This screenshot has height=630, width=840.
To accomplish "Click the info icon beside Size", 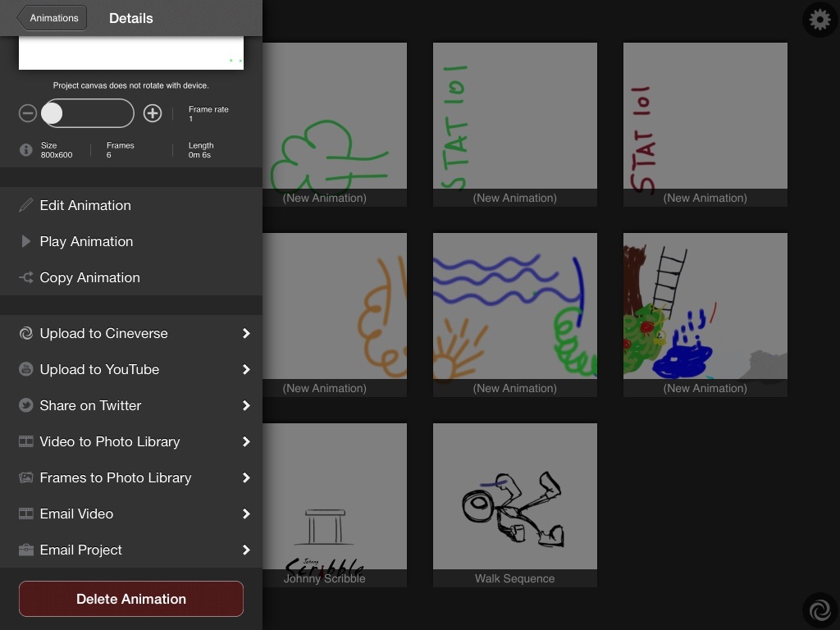I will click(26, 150).
